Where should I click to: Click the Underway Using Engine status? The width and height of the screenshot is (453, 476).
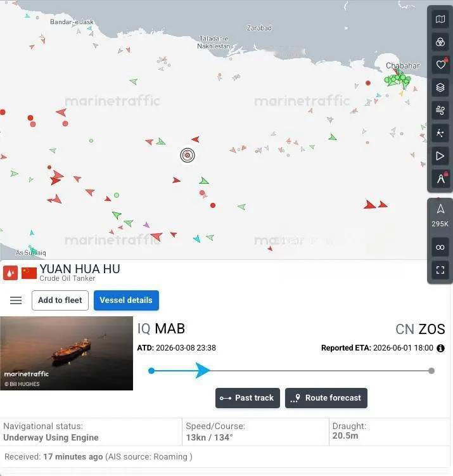[x=51, y=437]
